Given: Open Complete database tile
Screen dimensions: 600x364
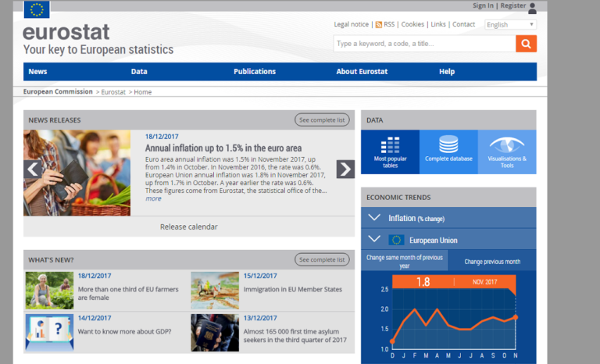Looking at the screenshot, I should 448,152.
